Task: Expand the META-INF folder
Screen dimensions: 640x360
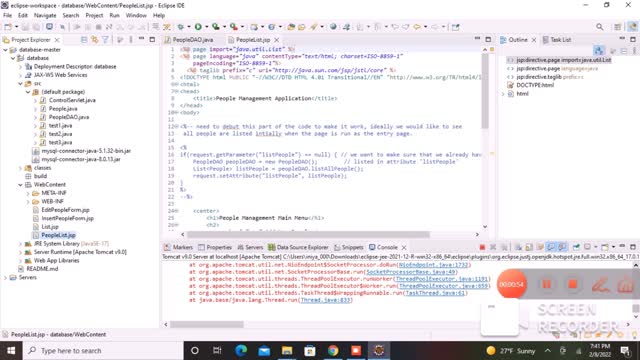Action: [x=28, y=193]
